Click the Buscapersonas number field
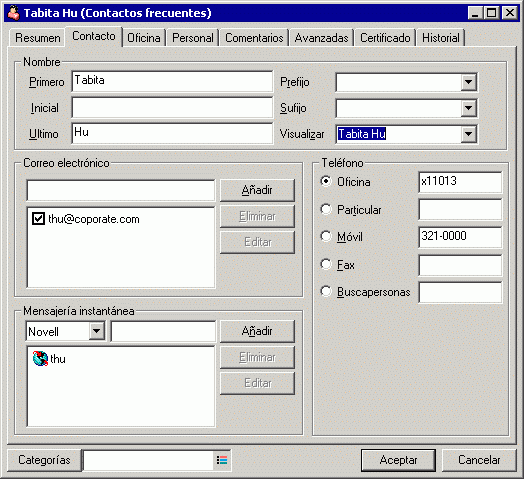The image size is (524, 479). pos(460,292)
